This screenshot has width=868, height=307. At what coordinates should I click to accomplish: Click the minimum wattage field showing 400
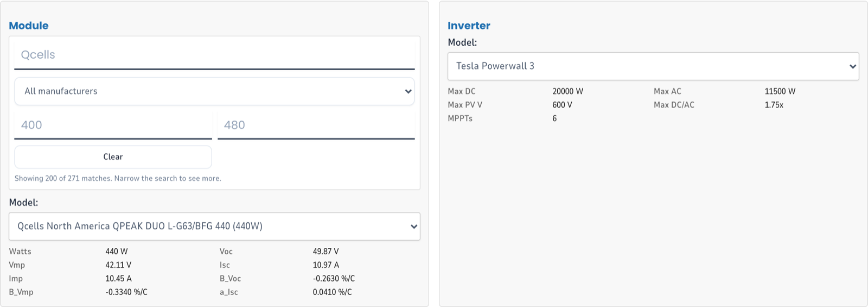coord(113,125)
